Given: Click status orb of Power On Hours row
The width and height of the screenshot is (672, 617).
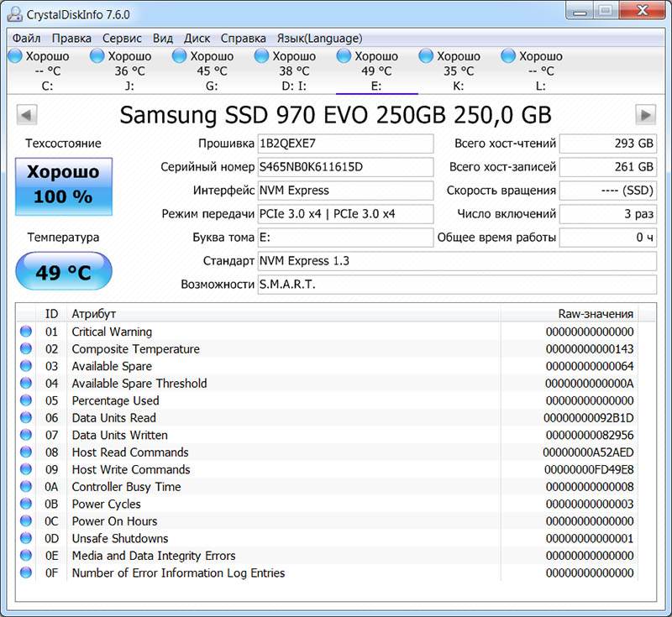Looking at the screenshot, I should 26,520.
